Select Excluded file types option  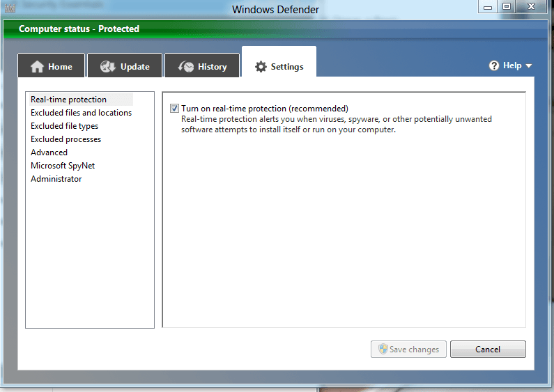[x=64, y=126]
